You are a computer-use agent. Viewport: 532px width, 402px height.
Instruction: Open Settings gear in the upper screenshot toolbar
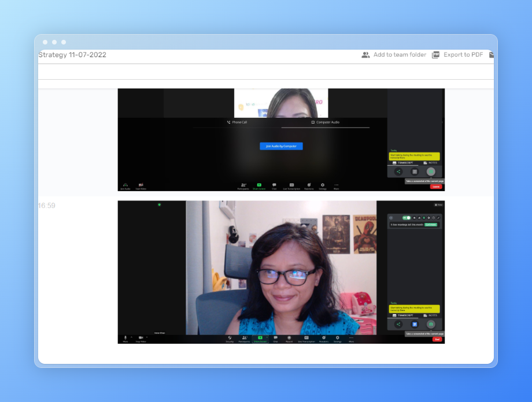(322, 186)
